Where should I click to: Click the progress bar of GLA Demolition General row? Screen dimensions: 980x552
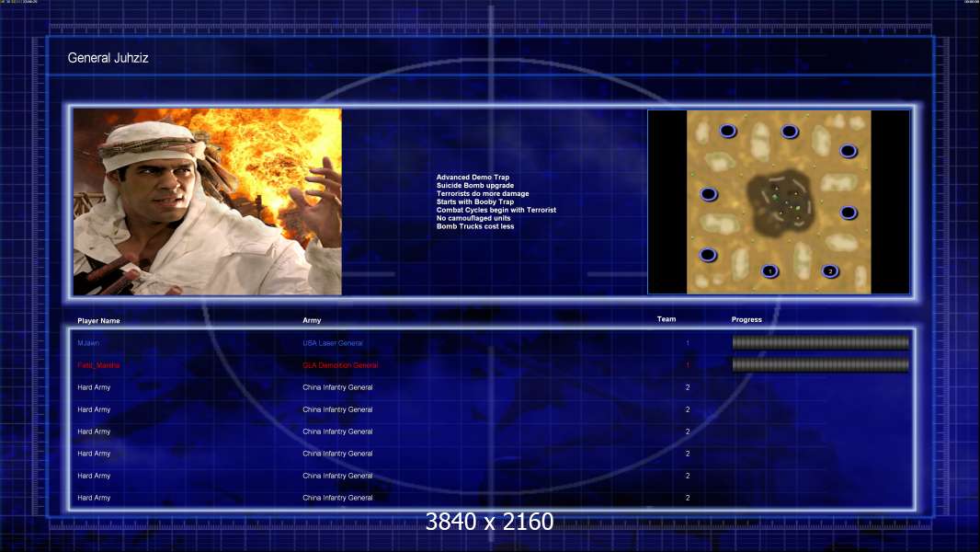(821, 365)
